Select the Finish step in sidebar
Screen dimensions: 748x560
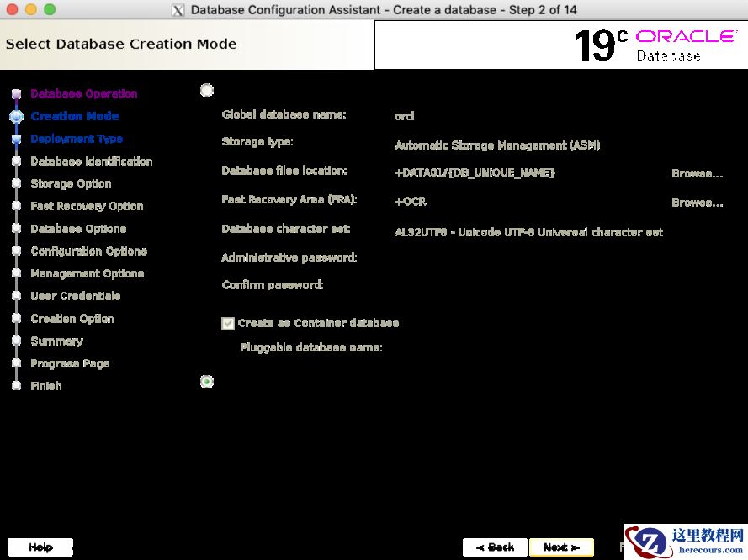[45, 386]
